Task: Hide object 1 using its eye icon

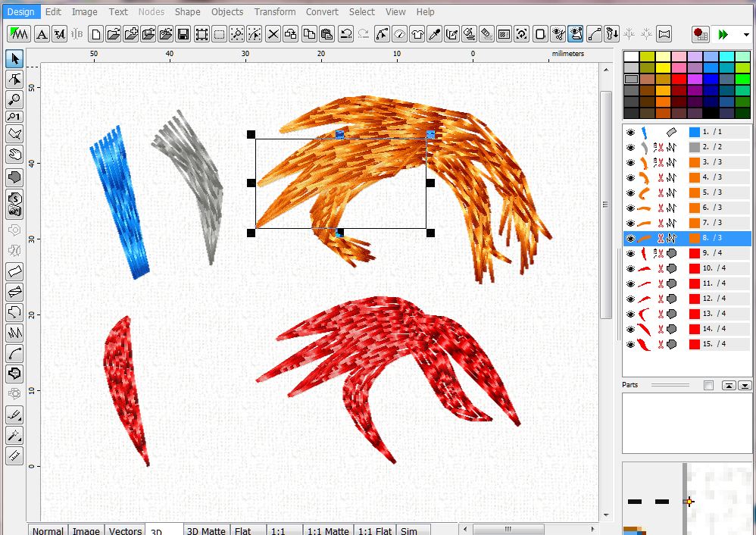Action: pyautogui.click(x=630, y=132)
